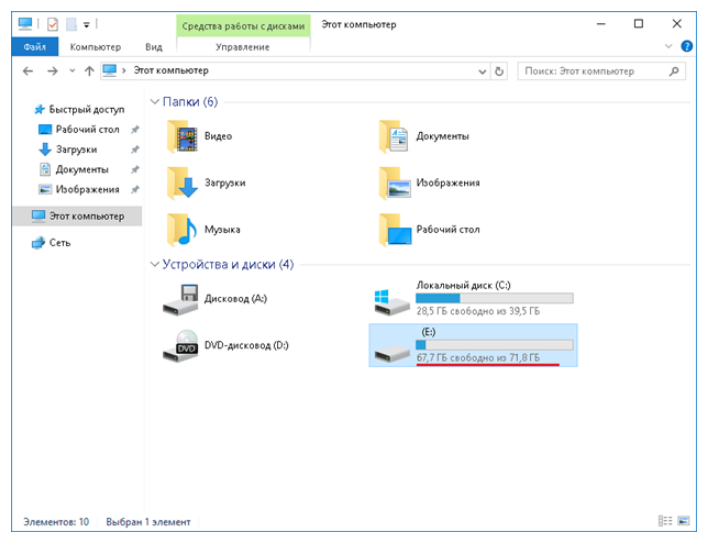
Task: Open the Видео folder icon
Action: click(182, 136)
